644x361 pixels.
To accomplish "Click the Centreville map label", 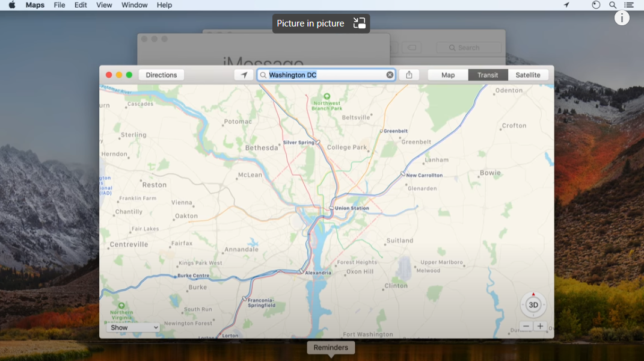I will tap(129, 244).
